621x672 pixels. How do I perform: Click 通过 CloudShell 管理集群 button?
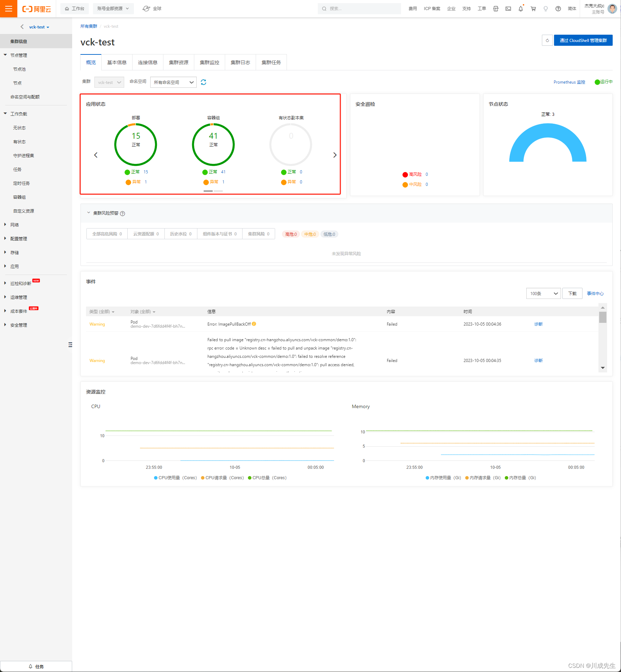click(583, 40)
